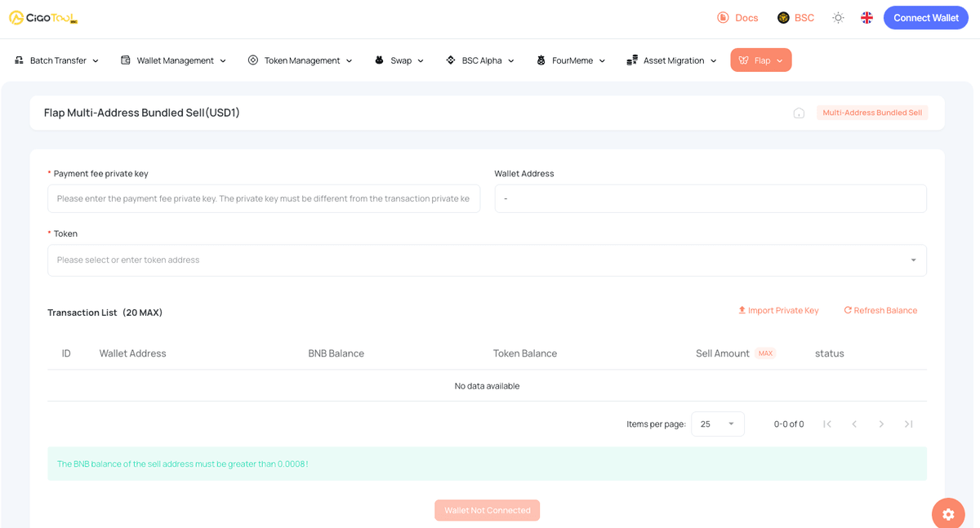Viewport: 980px width, 528px height.
Task: Open the active Flap menu
Action: click(x=761, y=60)
